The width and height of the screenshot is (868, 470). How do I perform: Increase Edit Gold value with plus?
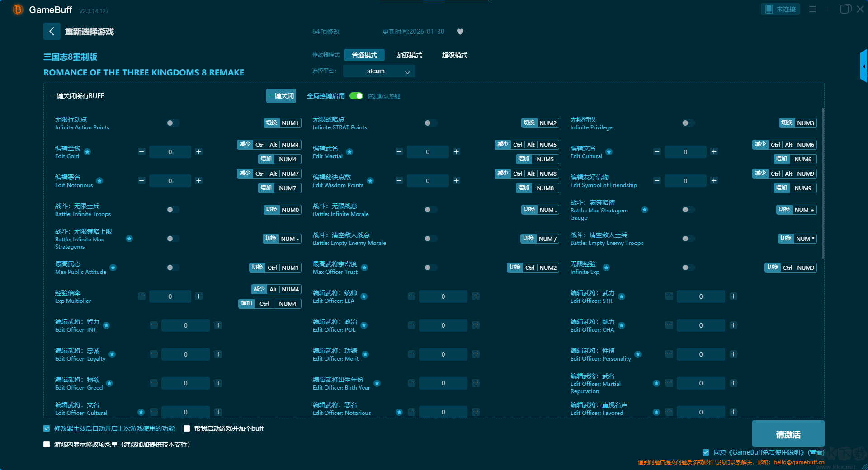tap(198, 152)
